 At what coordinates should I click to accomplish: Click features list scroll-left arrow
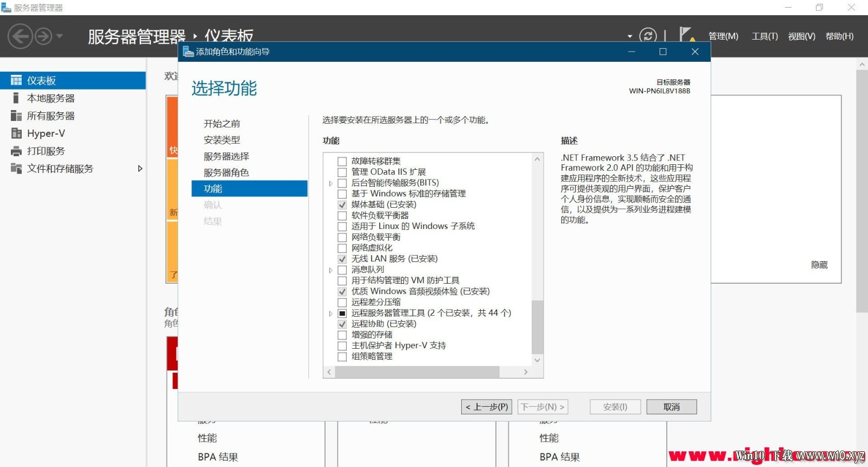point(329,372)
